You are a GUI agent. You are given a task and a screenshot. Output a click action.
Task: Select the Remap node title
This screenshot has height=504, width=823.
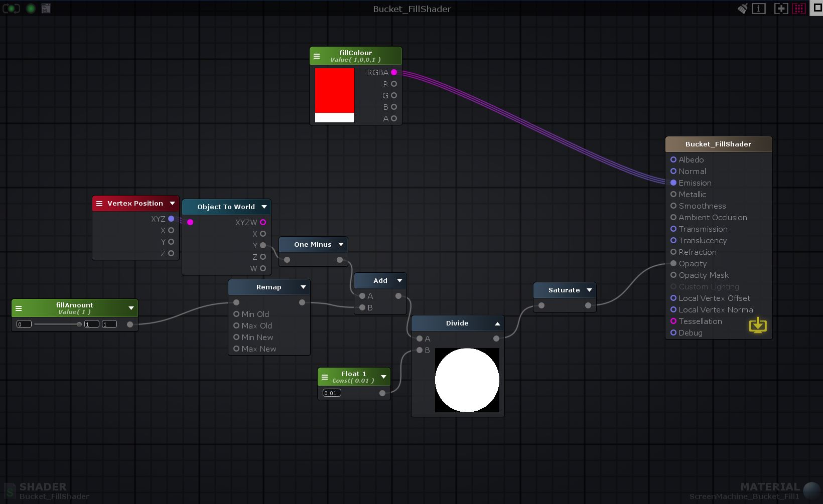click(268, 287)
